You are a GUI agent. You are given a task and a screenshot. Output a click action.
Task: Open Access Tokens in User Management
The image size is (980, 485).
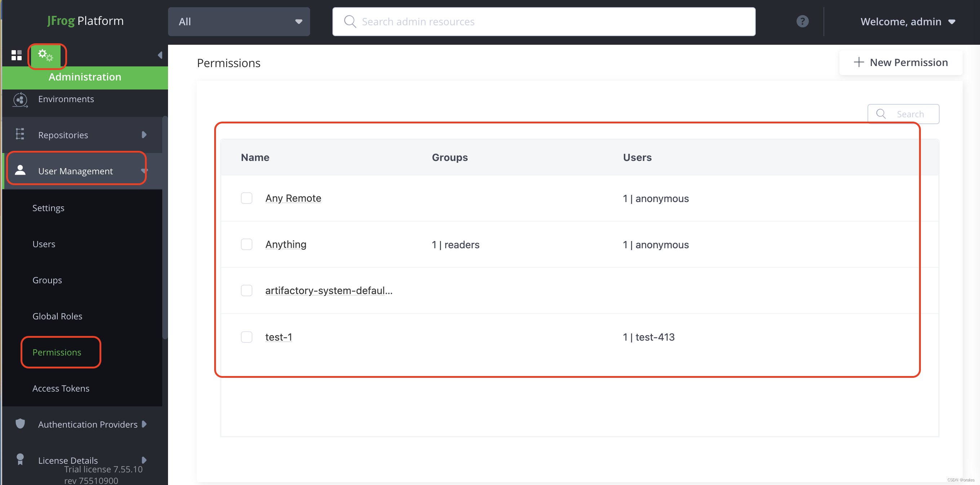tap(61, 388)
